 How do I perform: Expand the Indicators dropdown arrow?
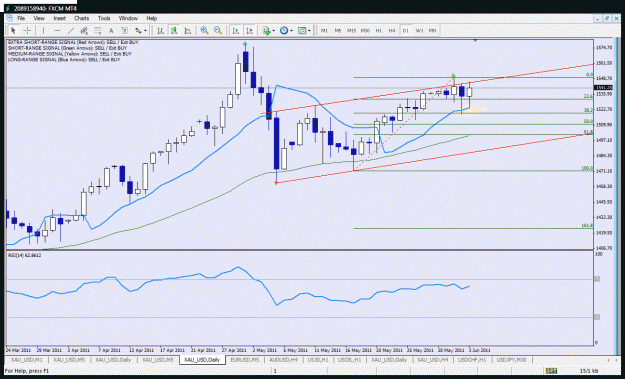[273, 31]
